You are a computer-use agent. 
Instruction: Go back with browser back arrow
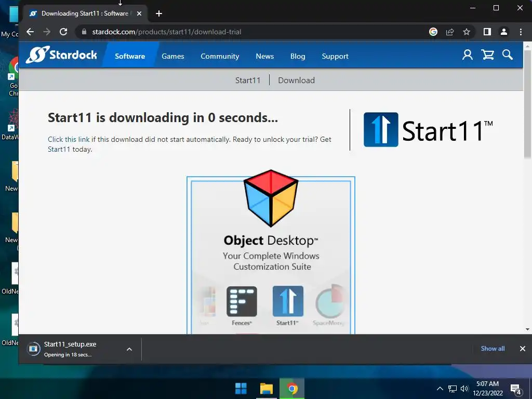(x=30, y=32)
